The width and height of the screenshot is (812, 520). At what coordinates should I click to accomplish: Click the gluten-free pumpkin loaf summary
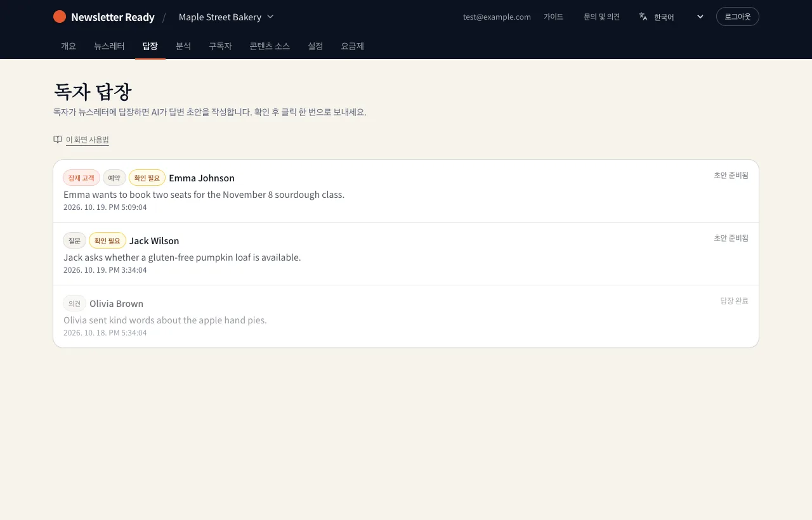pyautogui.click(x=182, y=257)
